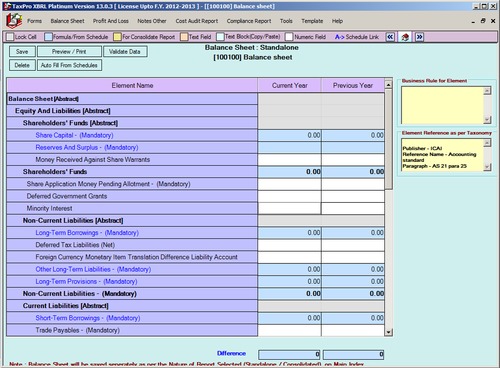Viewport: 500px width, 368px height.
Task: Click Current Year cell for Trade Payables
Action: click(289, 330)
